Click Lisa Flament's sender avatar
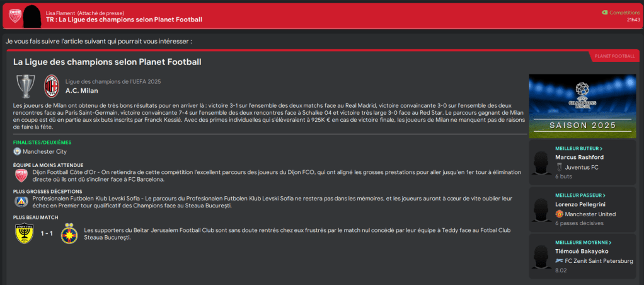The width and height of the screenshot is (644, 285). coord(32,16)
